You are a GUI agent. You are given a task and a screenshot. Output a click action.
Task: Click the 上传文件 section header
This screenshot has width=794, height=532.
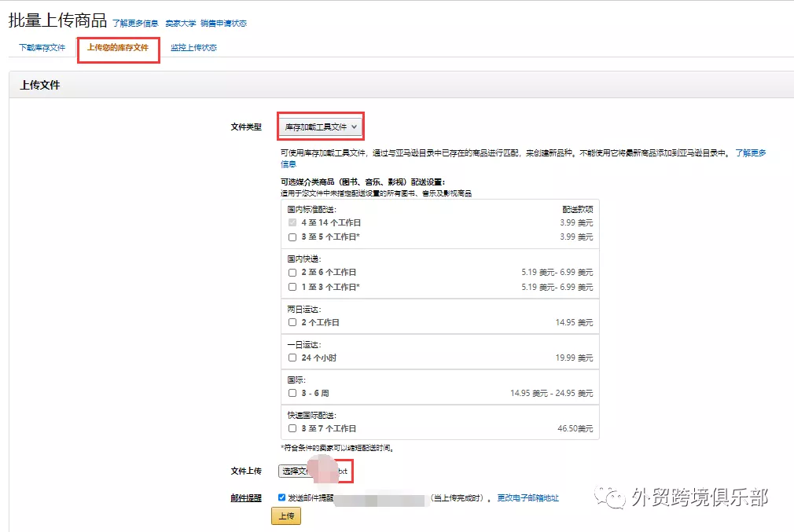pos(40,85)
